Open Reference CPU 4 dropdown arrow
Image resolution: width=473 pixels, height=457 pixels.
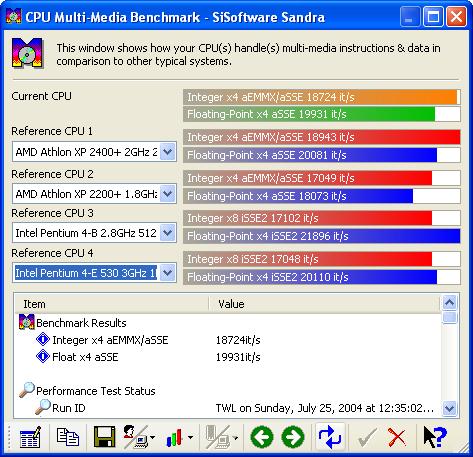coord(167,273)
